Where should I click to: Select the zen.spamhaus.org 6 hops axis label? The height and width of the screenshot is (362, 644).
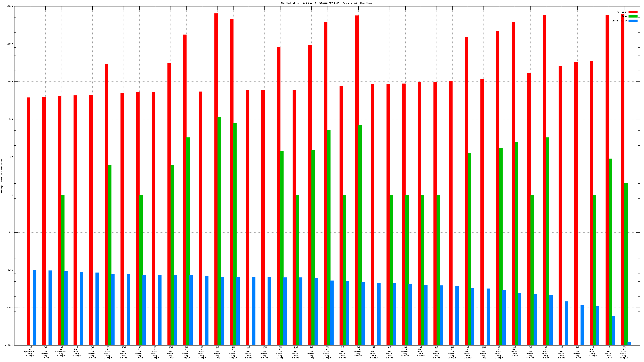click(61, 351)
